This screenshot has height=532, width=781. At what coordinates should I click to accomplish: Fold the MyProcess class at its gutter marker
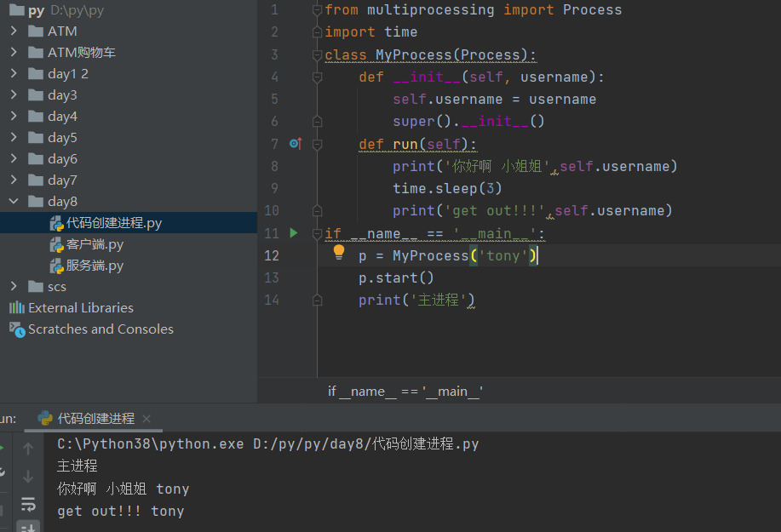317,55
